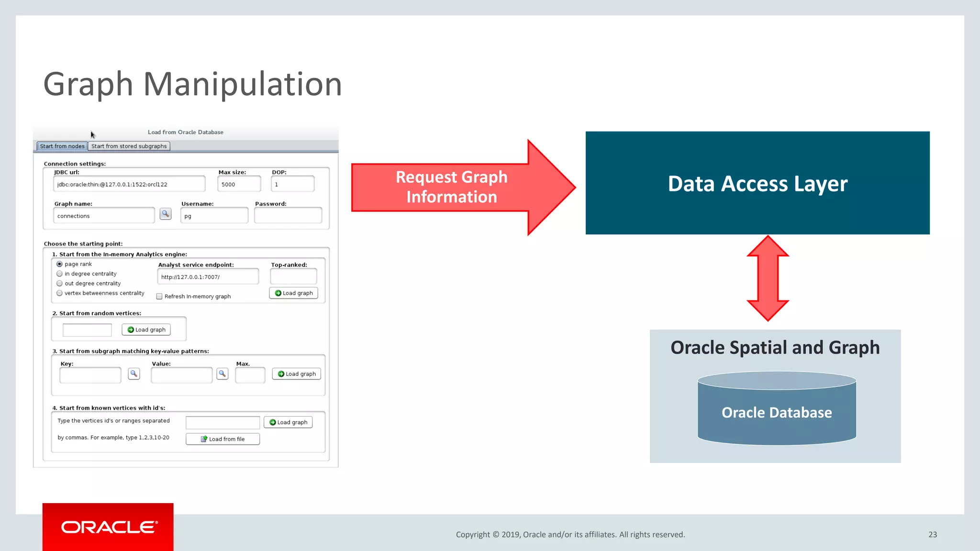Viewport: 980px width, 551px height.
Task: Click Load graph under random vertices
Action: pos(146,330)
